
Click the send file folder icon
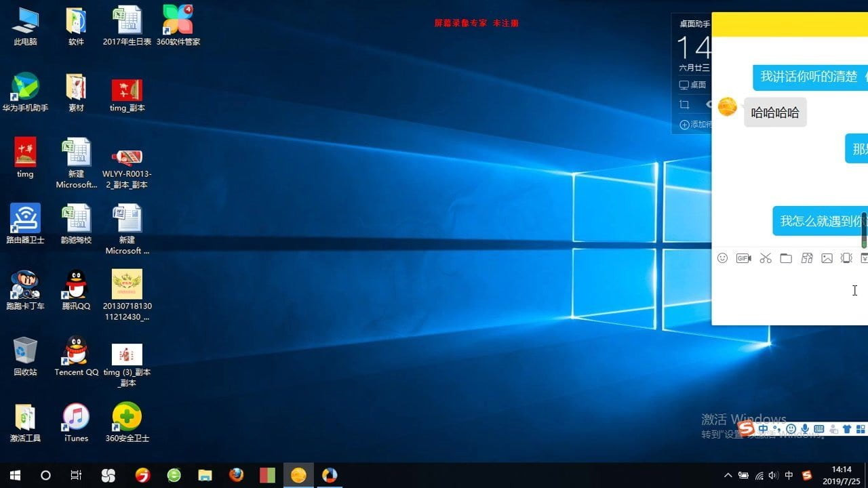(x=786, y=258)
